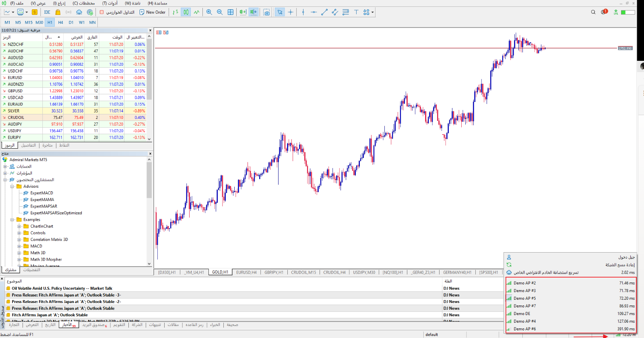Open the Signals broadcast icon
Image resolution: width=644 pixels, height=338 pixels.
[x=68, y=12]
